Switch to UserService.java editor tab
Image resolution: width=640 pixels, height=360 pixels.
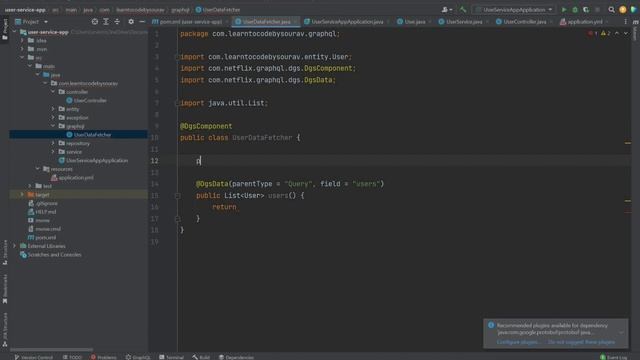click(464, 22)
